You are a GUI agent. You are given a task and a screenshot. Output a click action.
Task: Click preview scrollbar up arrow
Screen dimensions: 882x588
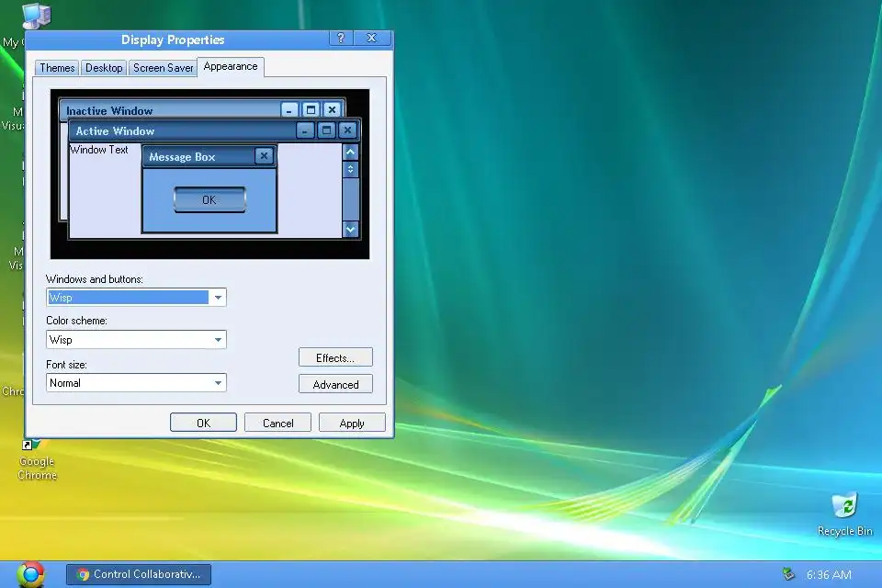coord(350,152)
